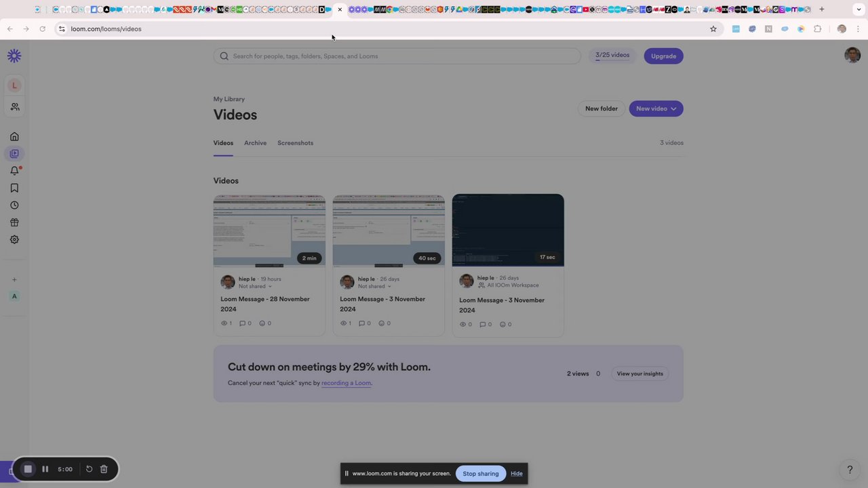The width and height of the screenshot is (868, 488).
Task: Expand Not shared dropdown on 19 hours video
Action: click(x=255, y=286)
